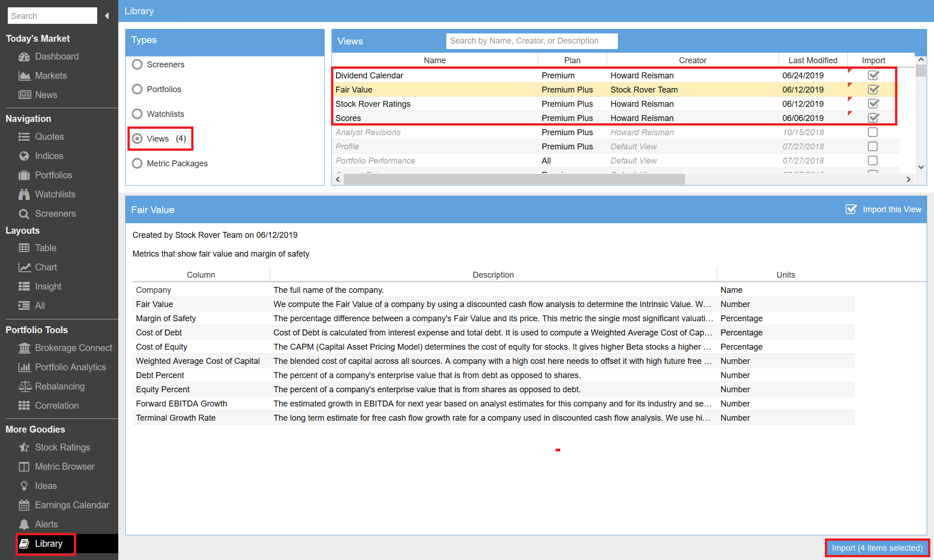
Task: Uncheck import for Fair Value row
Action: click(873, 89)
